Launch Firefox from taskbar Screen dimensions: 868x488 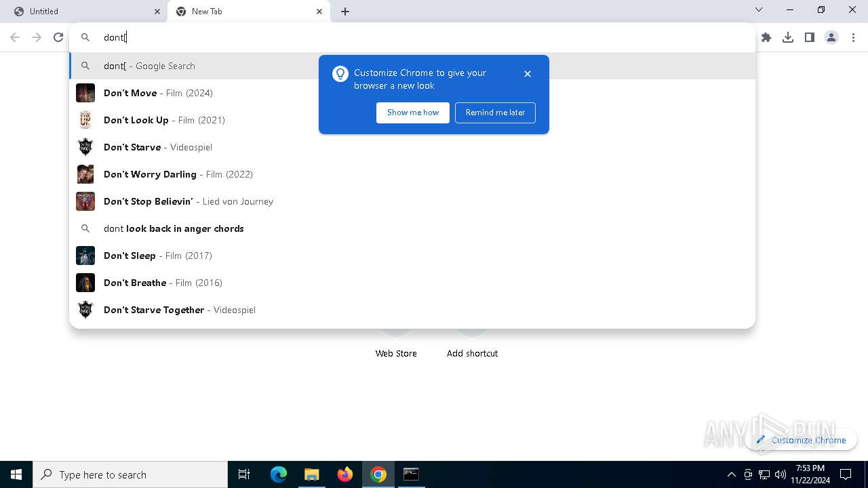(x=345, y=474)
